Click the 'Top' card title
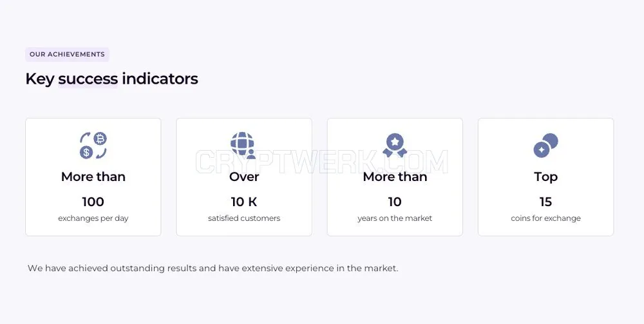This screenshot has height=324, width=644. tap(546, 176)
